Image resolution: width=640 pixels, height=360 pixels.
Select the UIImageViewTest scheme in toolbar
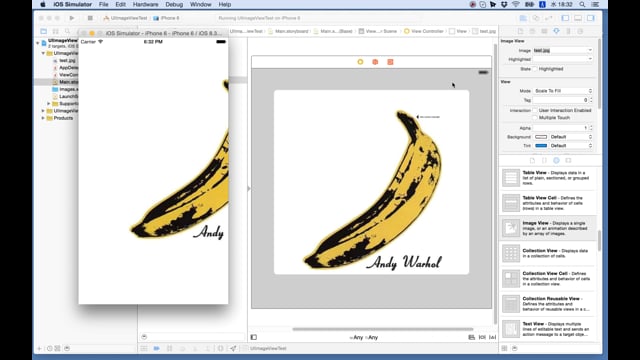coord(125,18)
